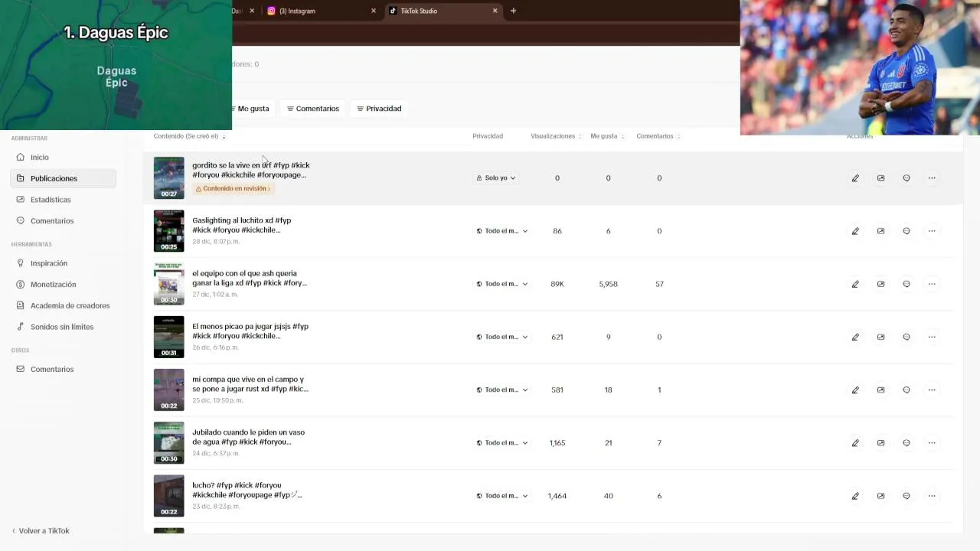Click the Volver a TikTok link
The width and height of the screenshot is (980, 551).
click(x=44, y=531)
